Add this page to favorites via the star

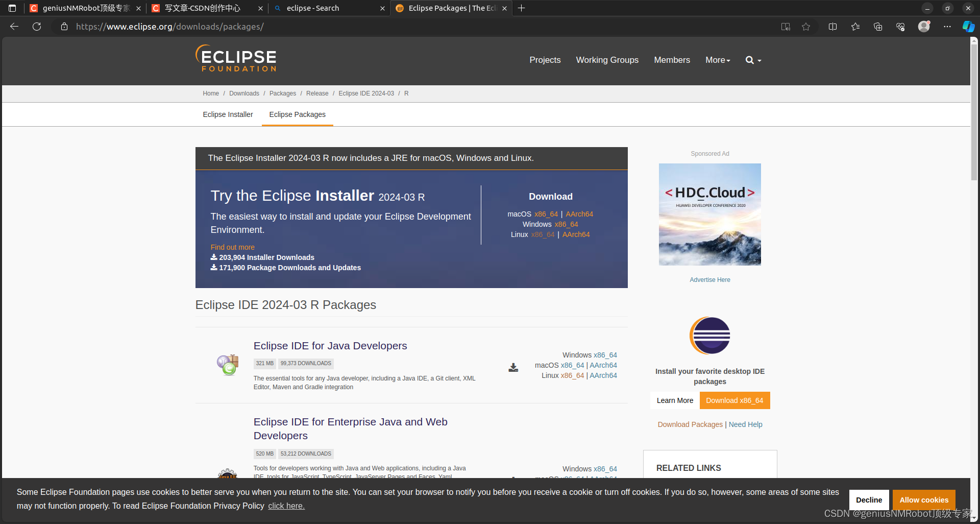click(x=806, y=27)
